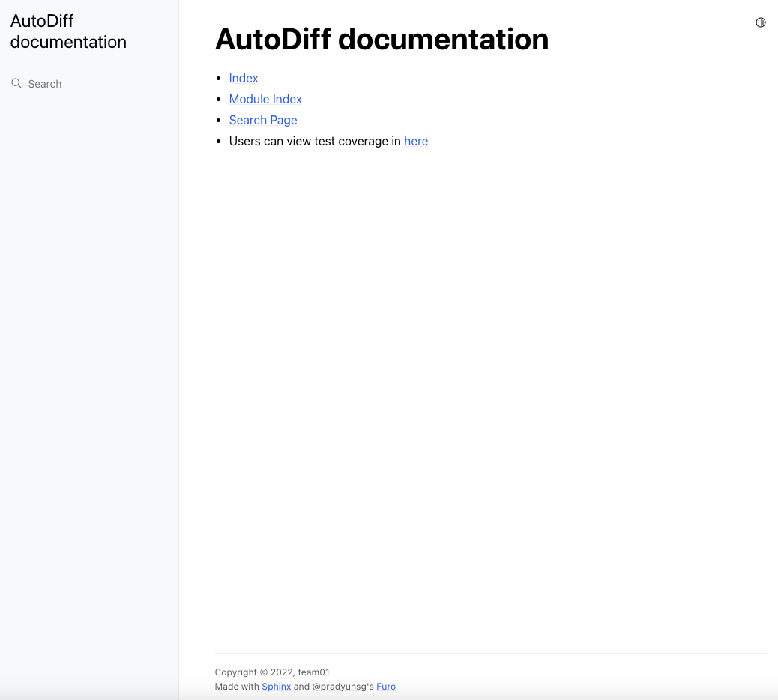778x700 pixels.
Task: Click the magnifying glass search icon
Action: click(16, 83)
